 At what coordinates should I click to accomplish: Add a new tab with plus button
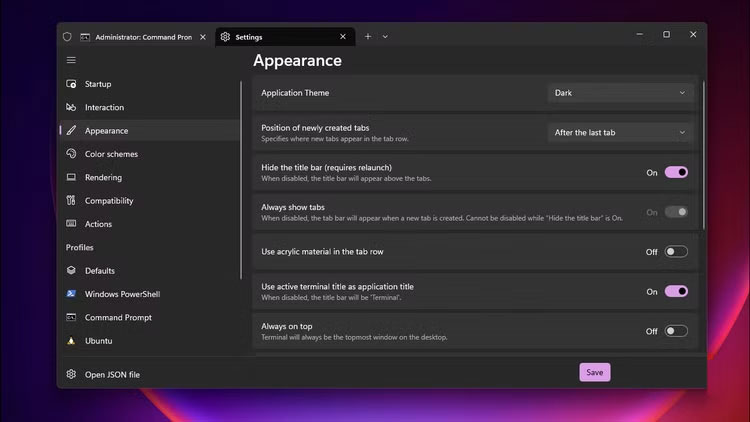pyautogui.click(x=367, y=36)
